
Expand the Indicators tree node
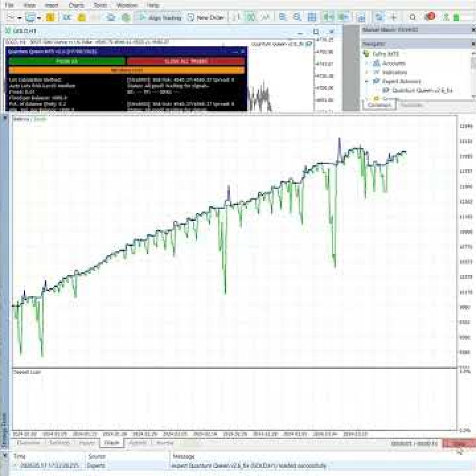366,73
